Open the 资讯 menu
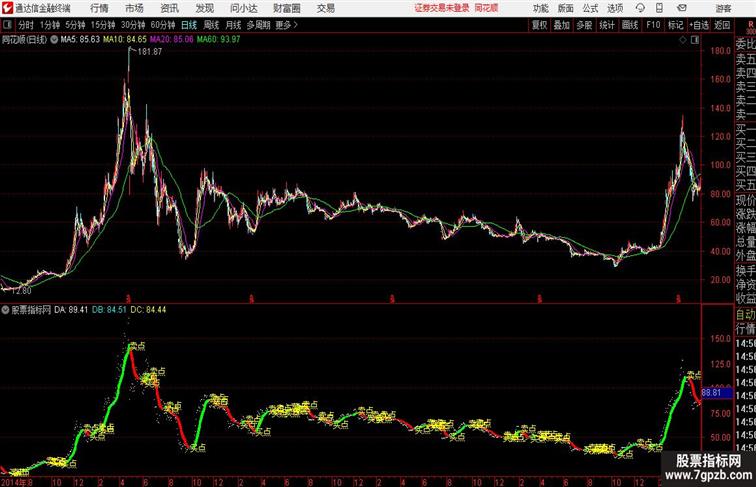The height and width of the screenshot is (487, 756). tap(169, 8)
